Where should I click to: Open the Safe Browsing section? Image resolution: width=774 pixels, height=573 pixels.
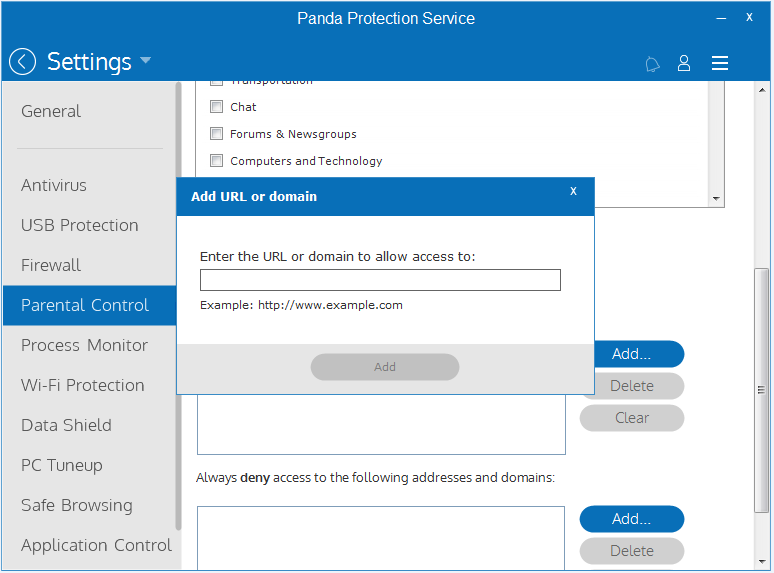click(x=77, y=505)
